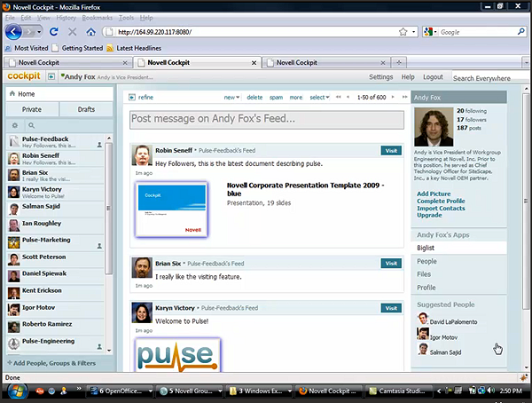The height and width of the screenshot is (403, 532).
Task: Click contact list scroll down arrow
Action: tap(109, 351)
